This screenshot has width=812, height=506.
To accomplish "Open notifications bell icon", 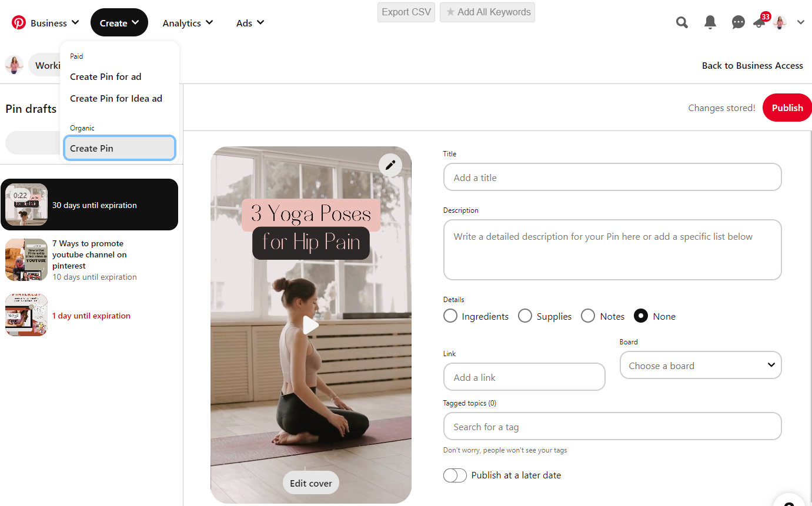I will [710, 22].
